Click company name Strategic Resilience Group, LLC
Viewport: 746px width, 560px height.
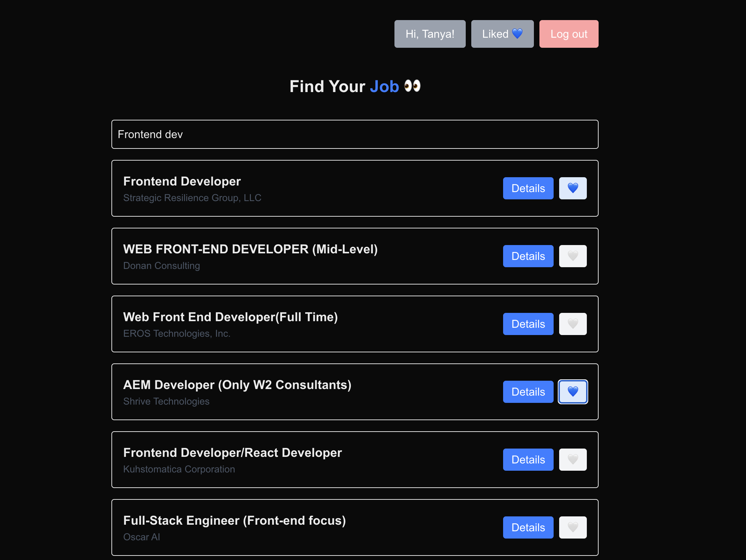192,198
